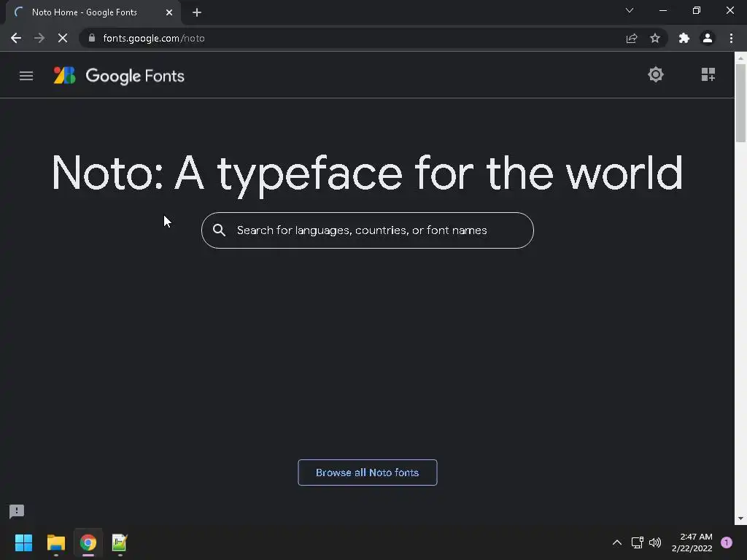Viewport: 747px width, 560px height.
Task: Bookmark this tab with star
Action: pyautogui.click(x=655, y=38)
